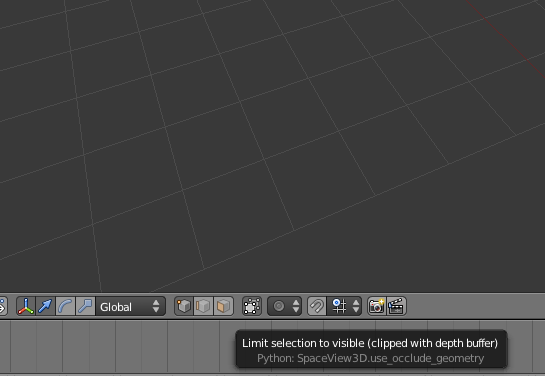Enable the rotate manipulator arc icon
The height and width of the screenshot is (376, 545).
tap(65, 306)
